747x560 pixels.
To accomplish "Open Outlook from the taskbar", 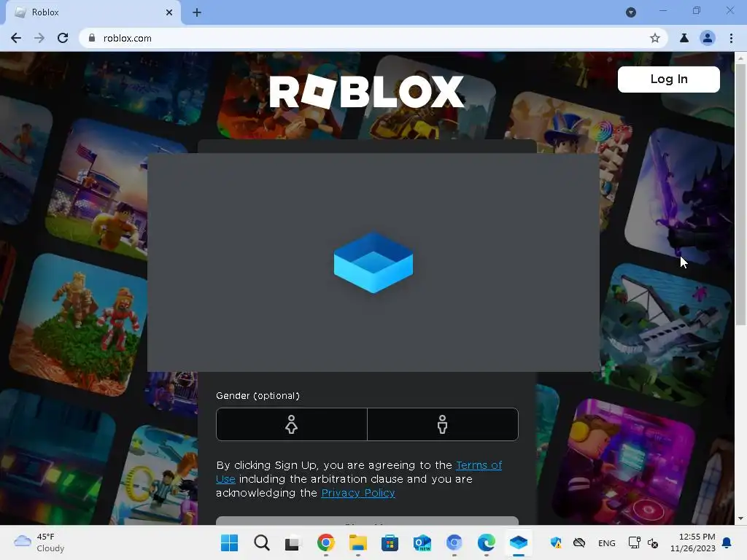I will coord(422,542).
